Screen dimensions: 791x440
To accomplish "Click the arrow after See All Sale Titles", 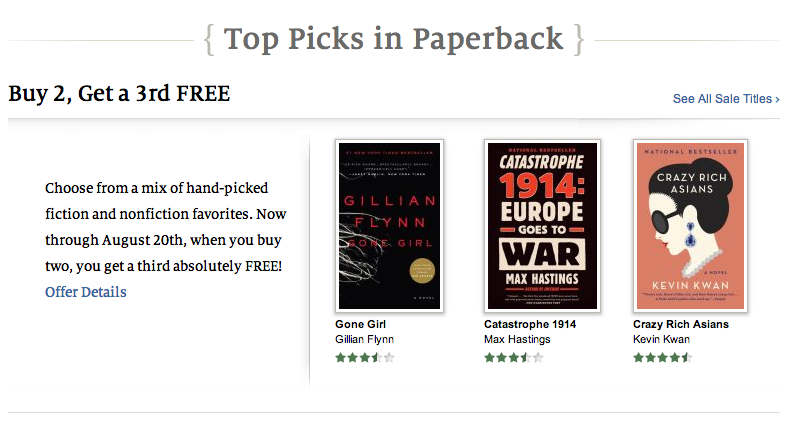I will click(x=777, y=99).
